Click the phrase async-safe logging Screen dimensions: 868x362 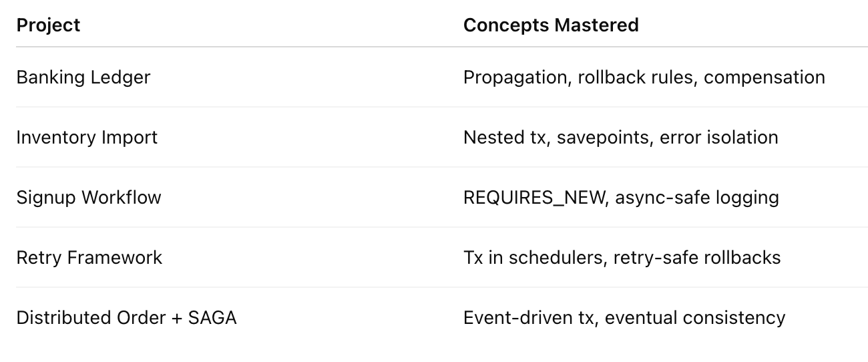pyautogui.click(x=697, y=198)
